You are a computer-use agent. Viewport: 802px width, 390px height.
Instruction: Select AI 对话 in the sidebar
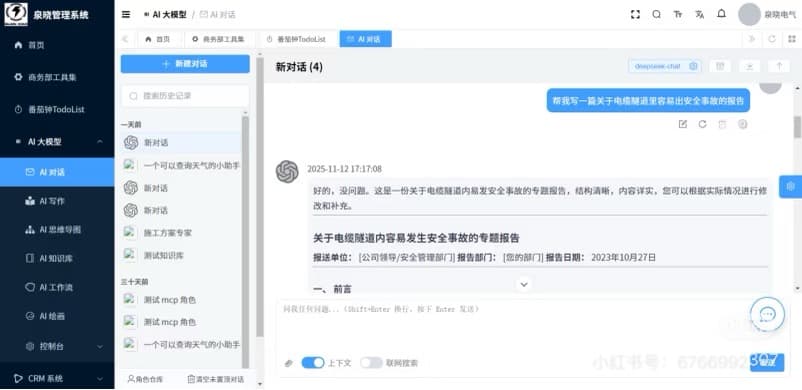(57, 172)
